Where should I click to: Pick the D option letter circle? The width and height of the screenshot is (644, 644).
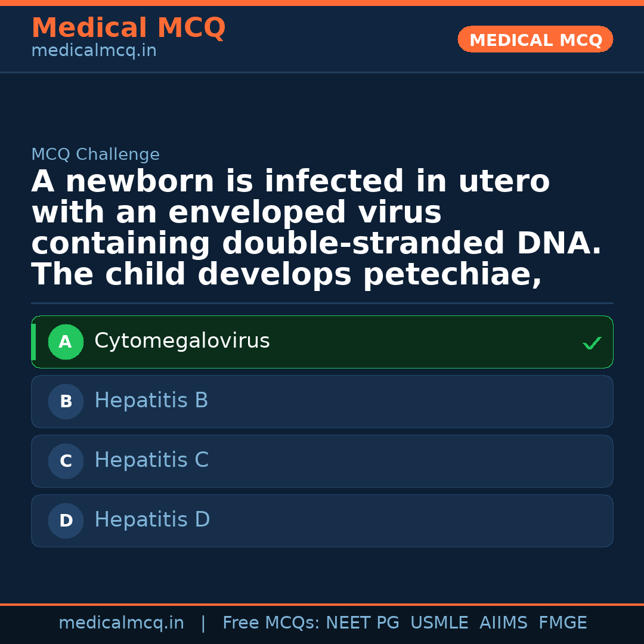(66, 521)
